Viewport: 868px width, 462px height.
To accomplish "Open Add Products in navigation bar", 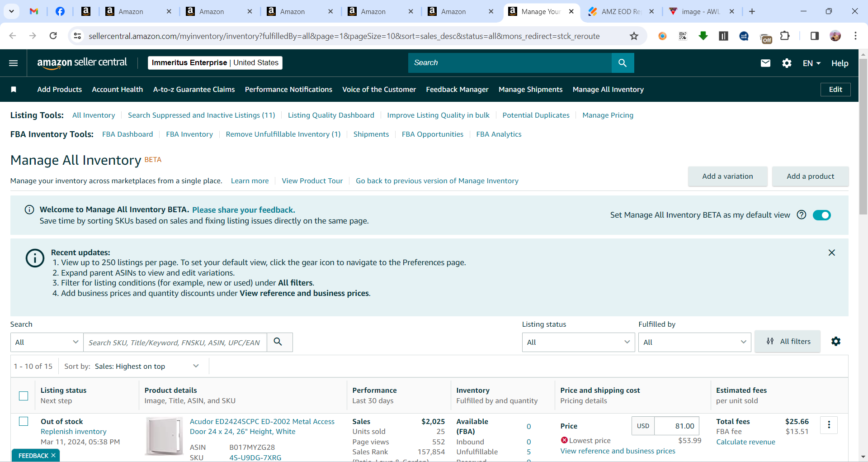I will 60,90.
